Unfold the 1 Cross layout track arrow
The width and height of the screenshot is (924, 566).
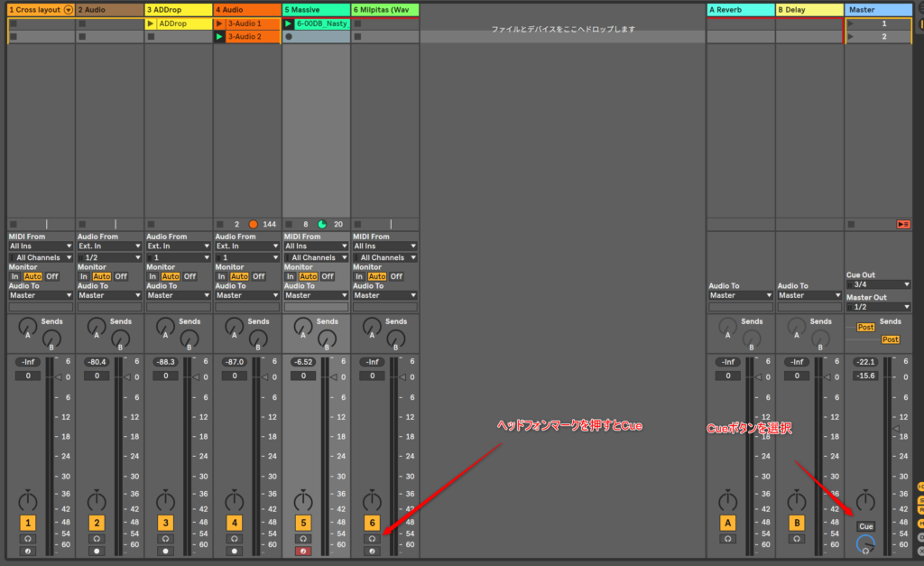(x=68, y=9)
